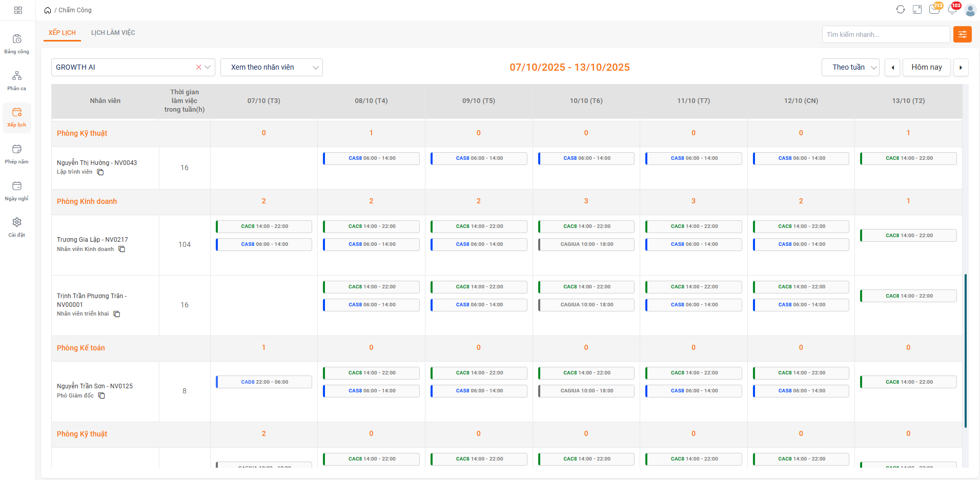Click copy icon next to Lập trình viên
980x480 pixels.
(100, 172)
